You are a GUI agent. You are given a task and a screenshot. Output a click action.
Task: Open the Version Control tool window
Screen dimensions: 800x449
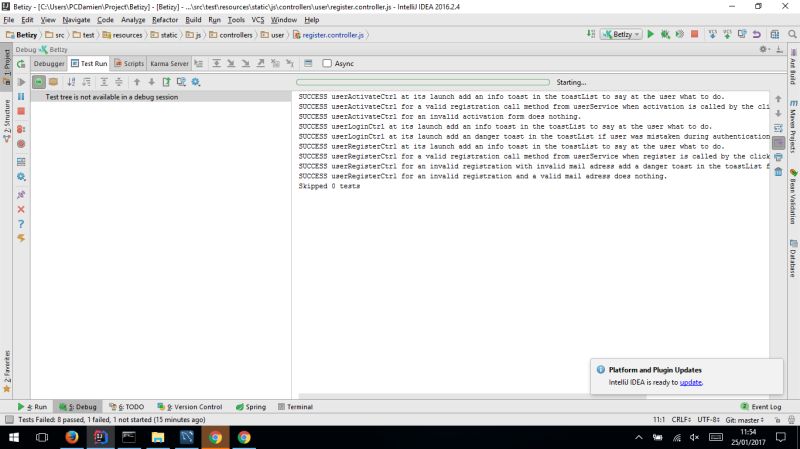[190, 407]
